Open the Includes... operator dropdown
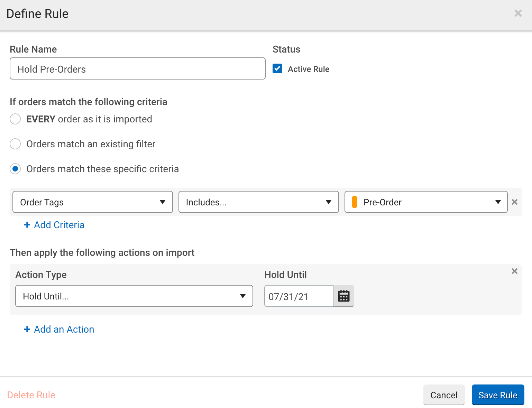The width and height of the screenshot is (532, 408). point(259,202)
